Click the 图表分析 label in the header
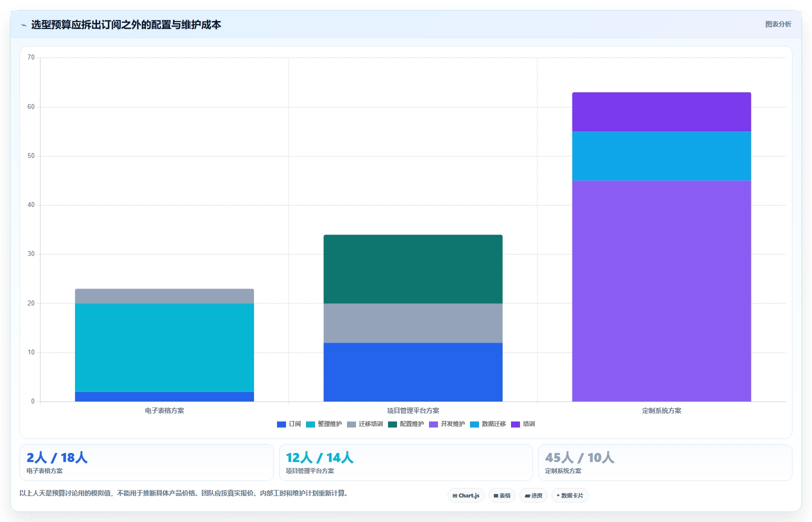 coord(778,24)
